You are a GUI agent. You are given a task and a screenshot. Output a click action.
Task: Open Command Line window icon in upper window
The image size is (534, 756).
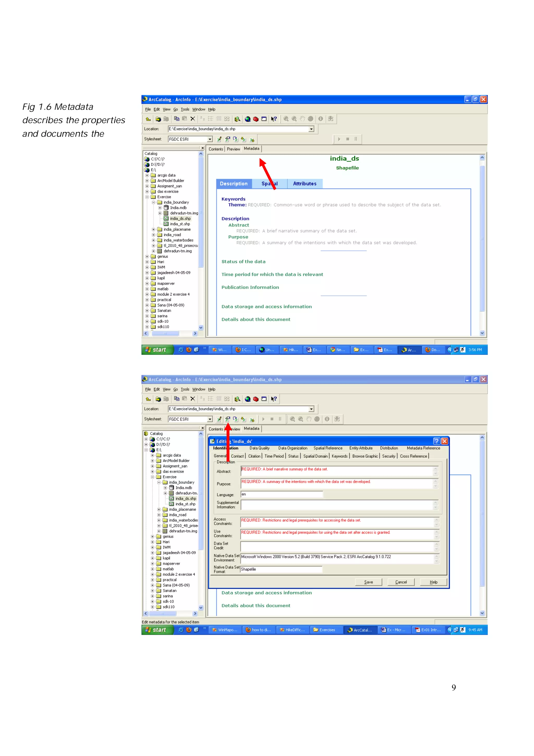[264, 119]
